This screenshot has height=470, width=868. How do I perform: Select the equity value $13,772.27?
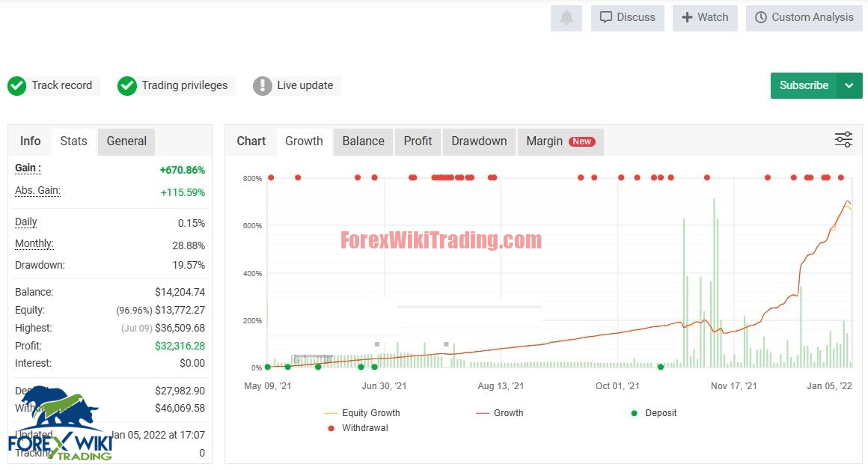pyautogui.click(x=180, y=310)
